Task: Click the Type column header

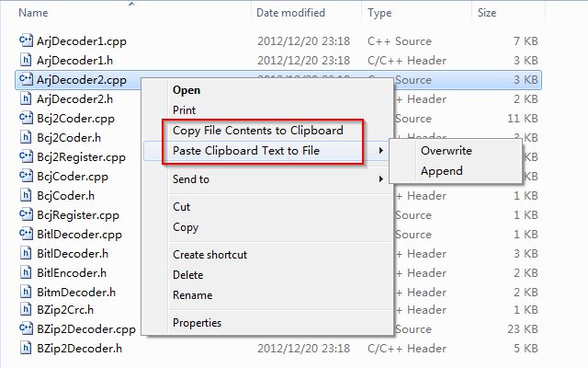Action: click(x=379, y=13)
